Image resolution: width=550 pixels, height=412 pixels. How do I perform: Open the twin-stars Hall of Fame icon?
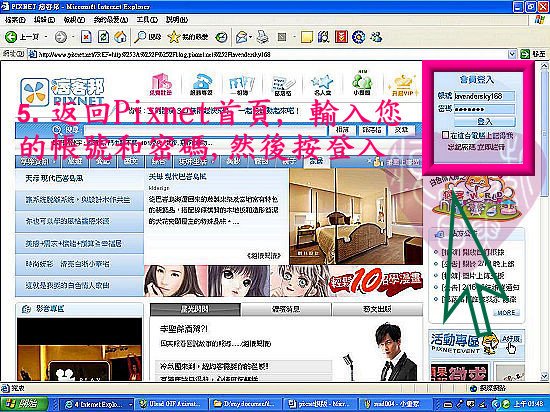point(322,85)
